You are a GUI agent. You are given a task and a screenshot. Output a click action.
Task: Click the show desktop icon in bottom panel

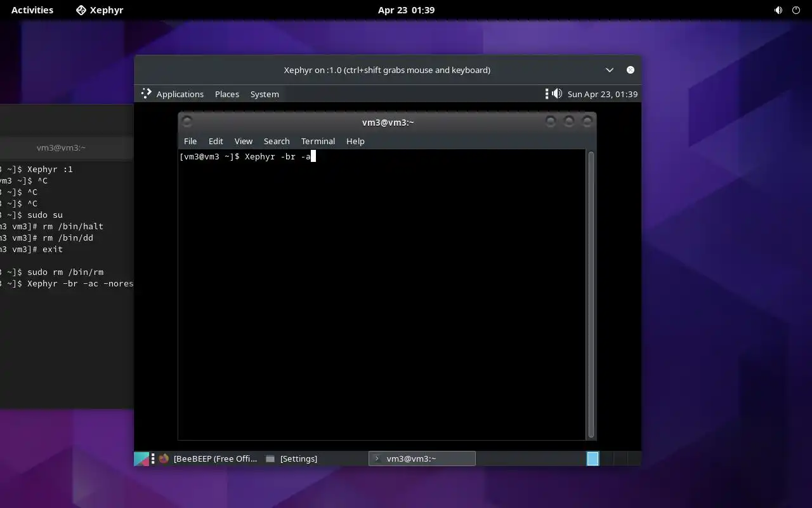pyautogui.click(x=141, y=458)
